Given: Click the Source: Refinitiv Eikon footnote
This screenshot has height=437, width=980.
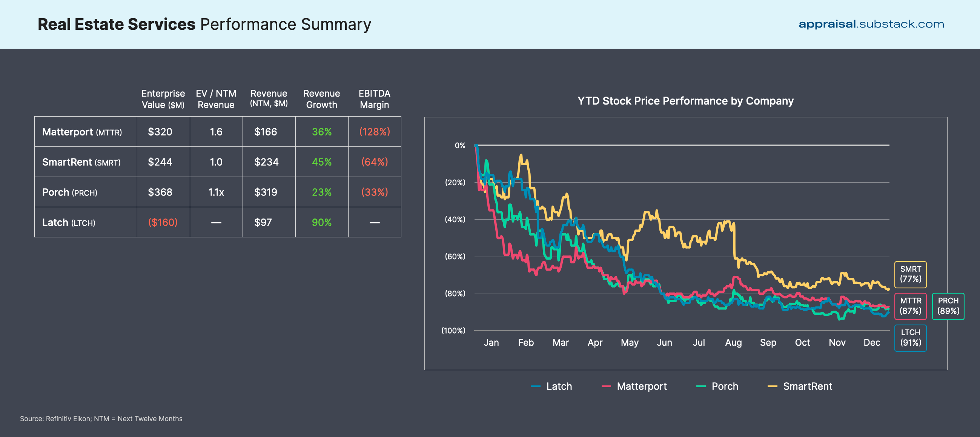Looking at the screenshot, I should tap(101, 419).
